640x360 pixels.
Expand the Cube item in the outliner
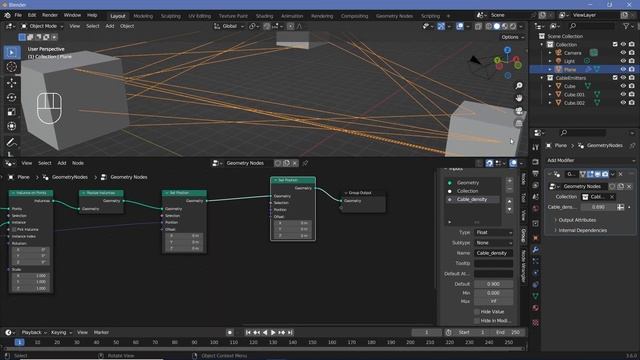click(x=550, y=86)
